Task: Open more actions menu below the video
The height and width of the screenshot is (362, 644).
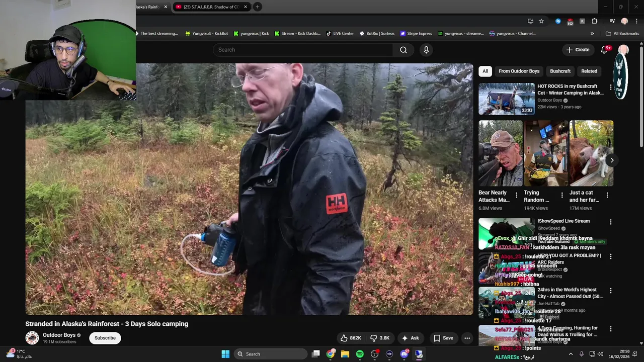Action: [467, 338]
